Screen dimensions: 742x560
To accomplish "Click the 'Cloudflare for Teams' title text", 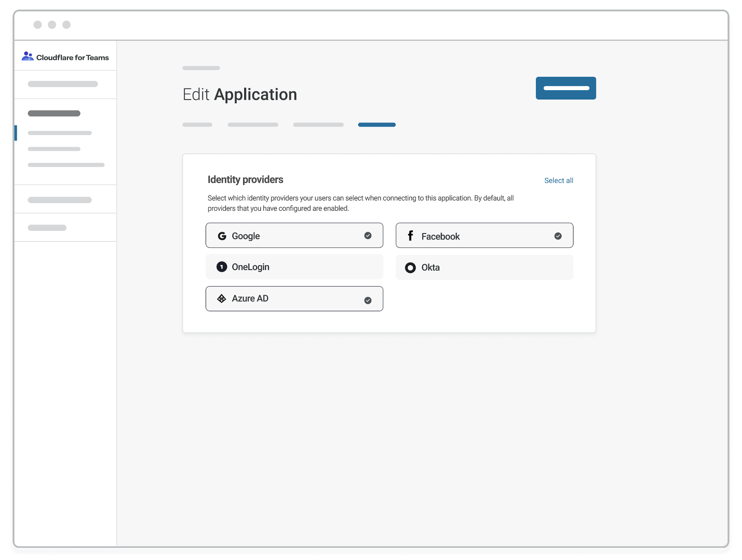I will (72, 58).
